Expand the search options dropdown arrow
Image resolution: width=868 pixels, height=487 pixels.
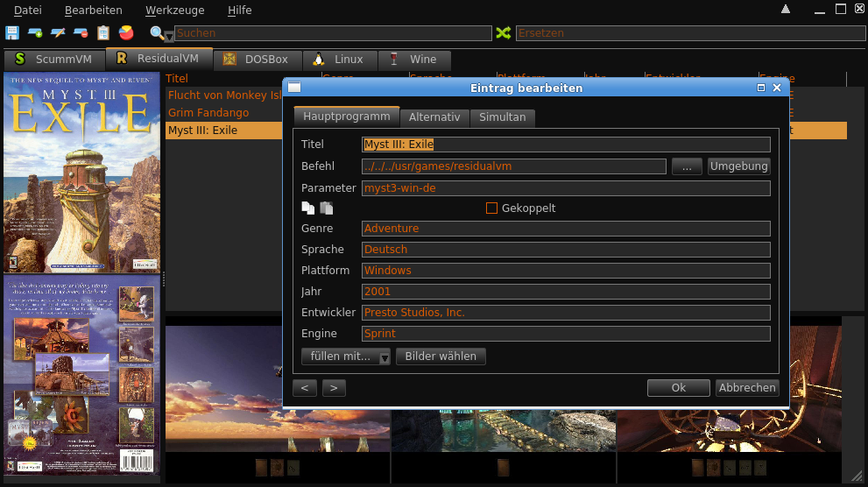pos(169,37)
